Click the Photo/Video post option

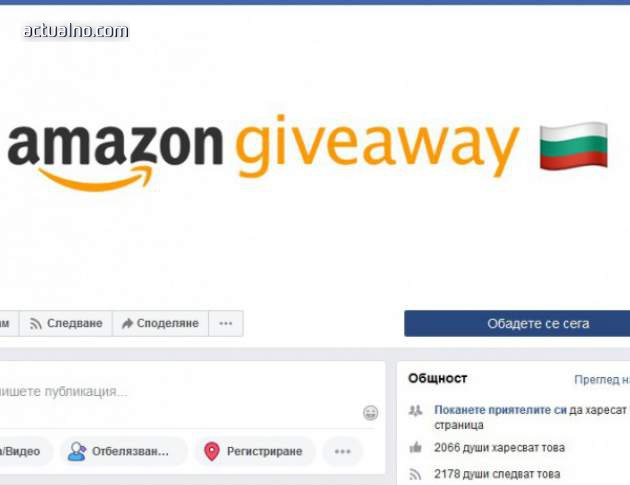(x=24, y=451)
